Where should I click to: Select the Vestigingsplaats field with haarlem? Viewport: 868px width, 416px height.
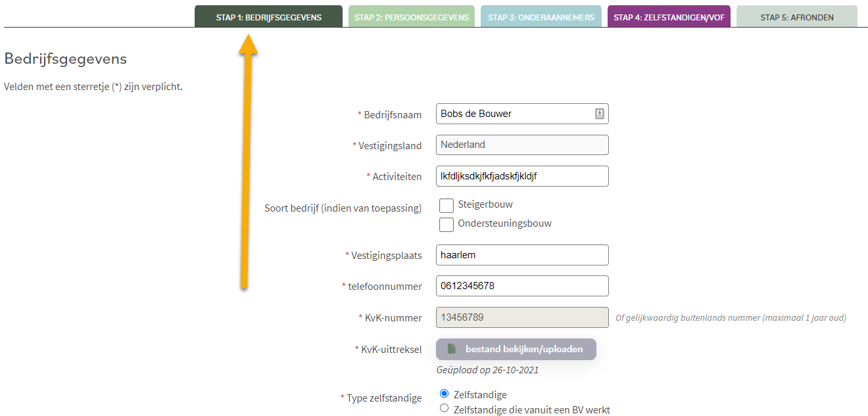point(522,255)
